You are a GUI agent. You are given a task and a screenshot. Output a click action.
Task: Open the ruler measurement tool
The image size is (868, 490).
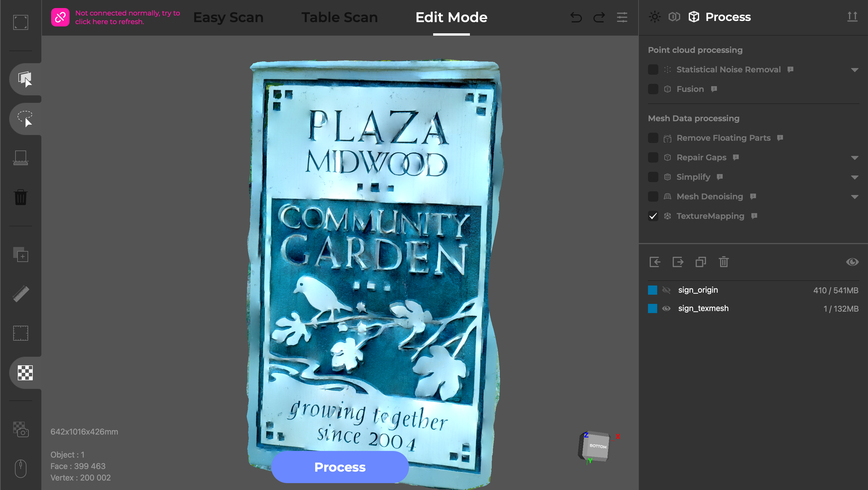[x=21, y=294]
